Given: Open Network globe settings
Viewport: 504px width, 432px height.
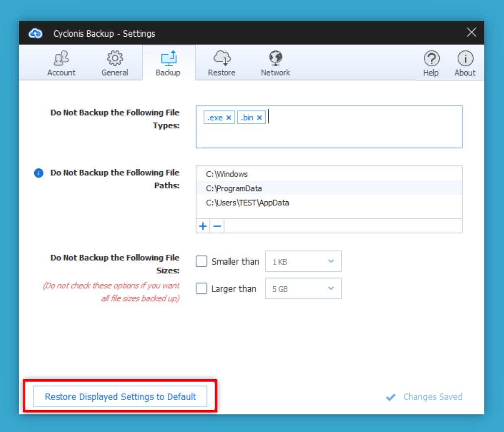Looking at the screenshot, I should tap(276, 63).
